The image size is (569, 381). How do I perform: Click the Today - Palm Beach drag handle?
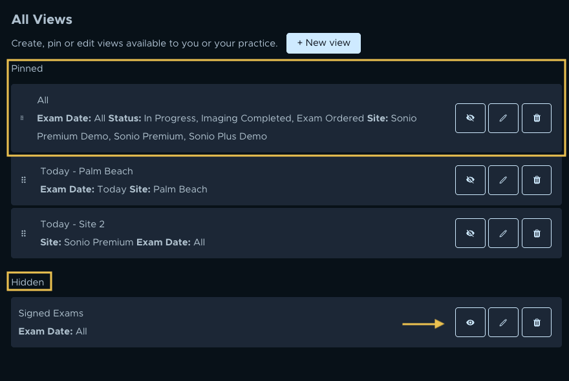coord(24,180)
